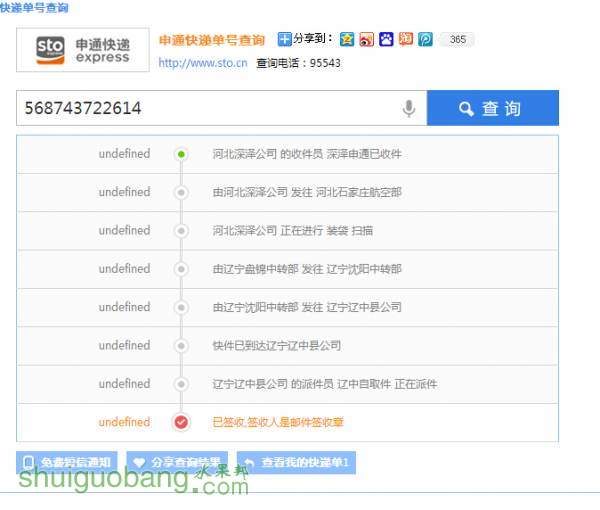The image size is (600, 510).
Task: Click the STO Express logo
Action: pos(83,50)
